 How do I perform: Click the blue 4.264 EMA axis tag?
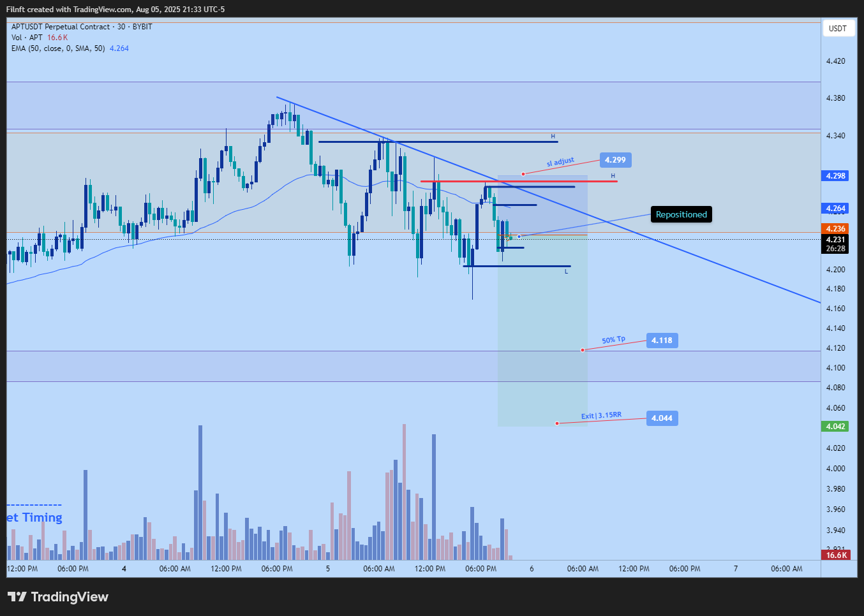(x=835, y=209)
